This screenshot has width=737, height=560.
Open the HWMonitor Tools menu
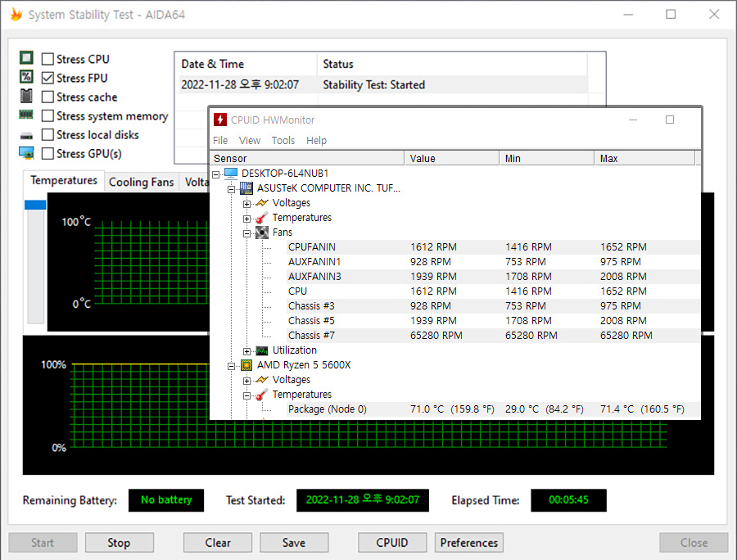(x=283, y=141)
